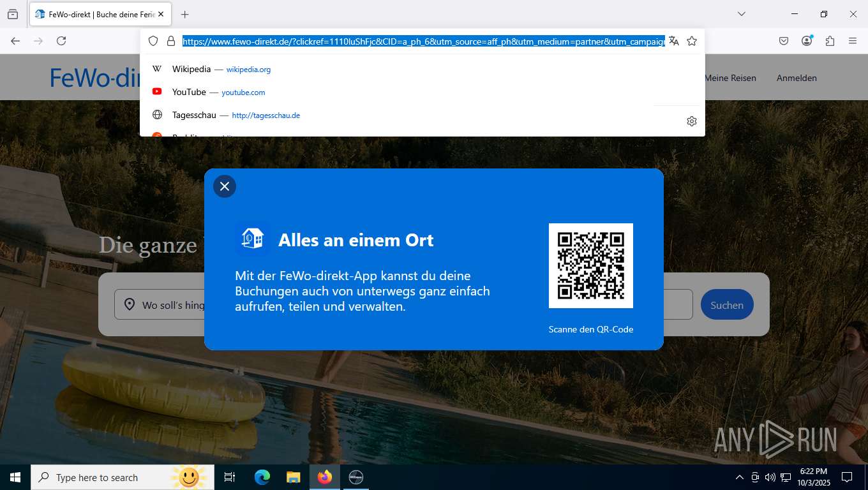
Task: Open Meine Reisen link
Action: click(730, 78)
